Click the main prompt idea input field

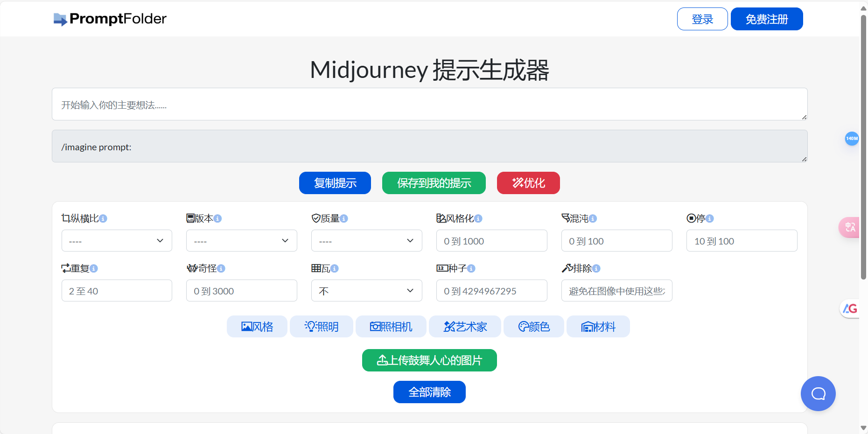429,105
